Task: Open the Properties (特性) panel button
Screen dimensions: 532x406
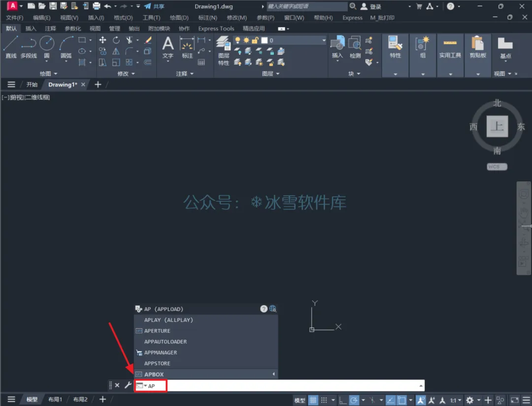Action: [x=395, y=47]
